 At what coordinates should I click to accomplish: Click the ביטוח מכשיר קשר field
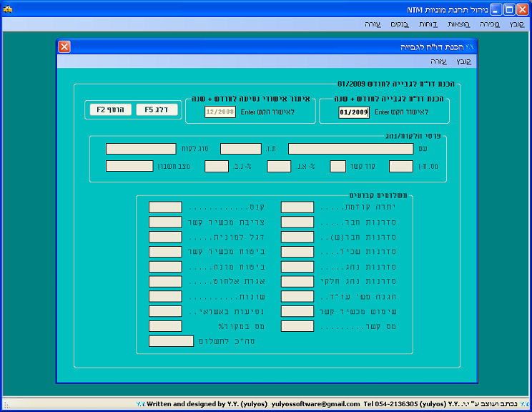coord(166,252)
